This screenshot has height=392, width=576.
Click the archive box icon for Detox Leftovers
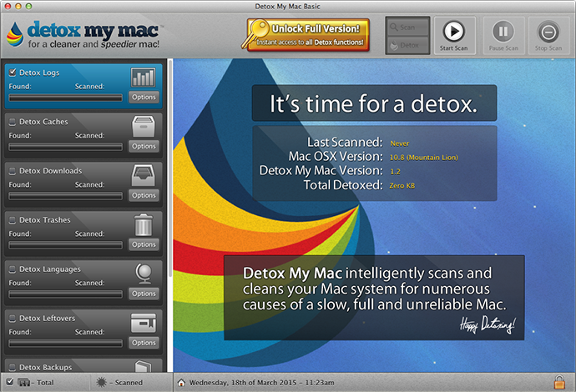pos(144,323)
